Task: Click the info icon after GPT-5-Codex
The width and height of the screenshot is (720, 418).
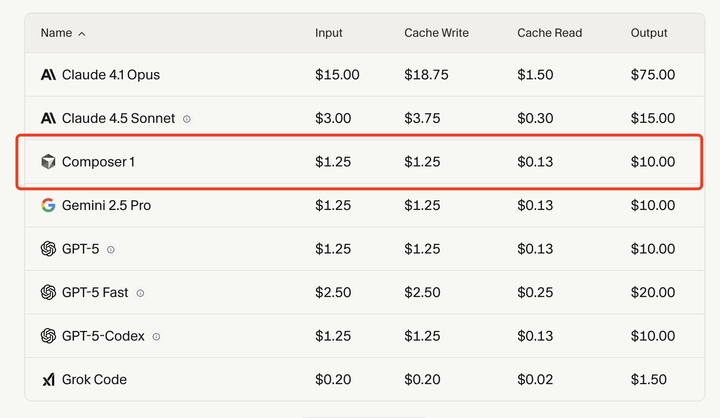Action: pyautogui.click(x=157, y=337)
